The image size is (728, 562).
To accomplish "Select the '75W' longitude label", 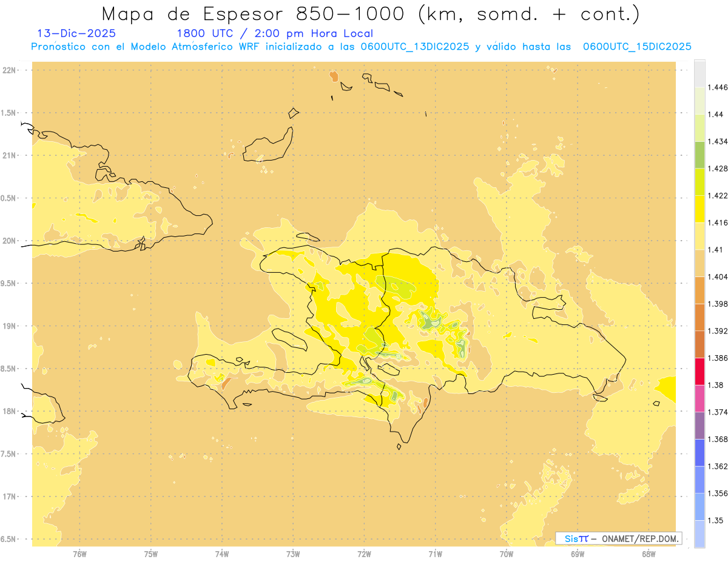I will click(x=151, y=554).
